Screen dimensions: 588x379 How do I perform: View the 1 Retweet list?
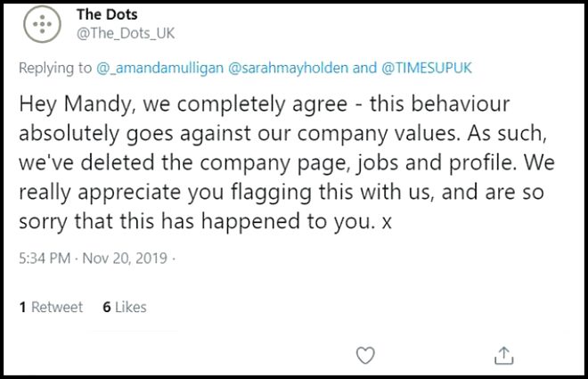[51, 307]
